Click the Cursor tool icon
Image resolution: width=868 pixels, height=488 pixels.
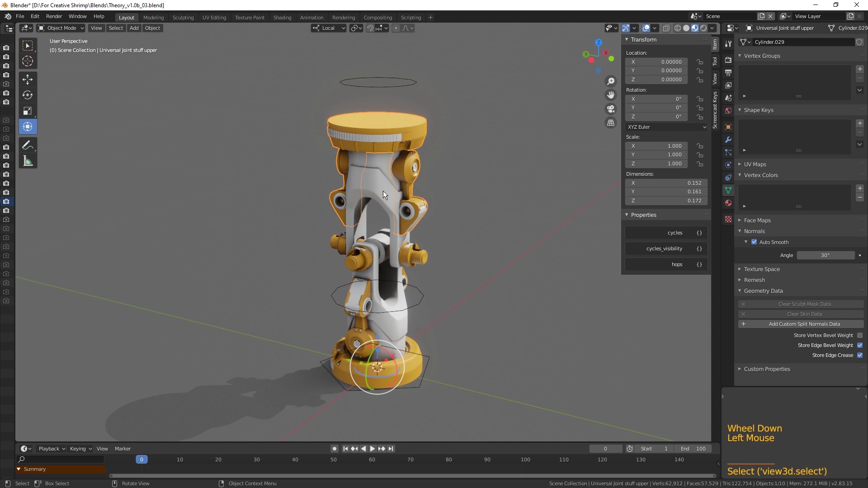pos(28,61)
